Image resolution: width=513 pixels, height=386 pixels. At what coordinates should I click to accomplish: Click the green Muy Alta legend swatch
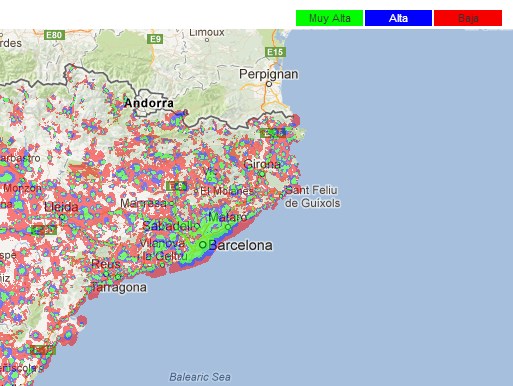pos(329,18)
